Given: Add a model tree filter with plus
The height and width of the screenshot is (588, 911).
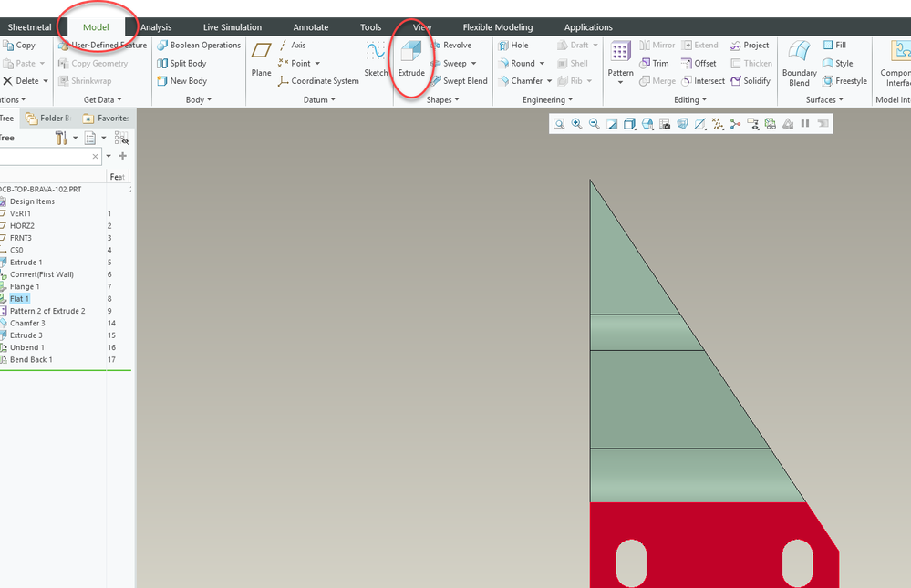Looking at the screenshot, I should [122, 156].
